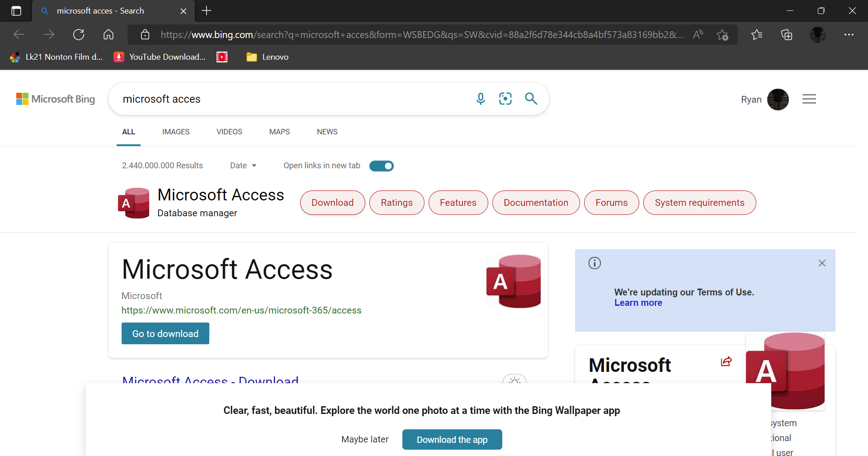Expand the Date filter dropdown
The height and width of the screenshot is (456, 868).
243,166
